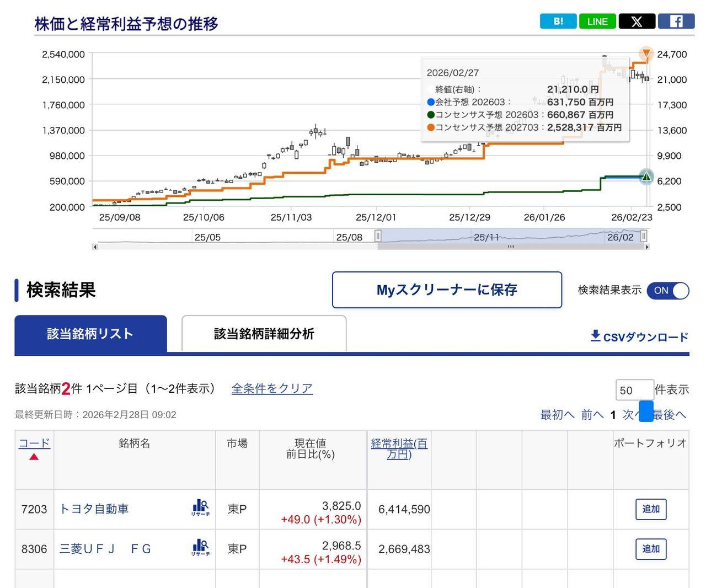The width and height of the screenshot is (706, 588).
Task: Click Myスクリーナーに保存 button
Action: [x=447, y=290]
